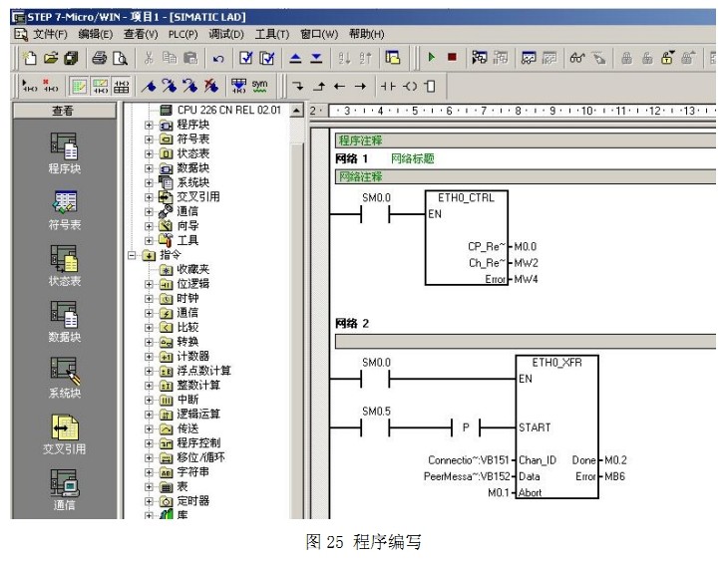This screenshot has width=728, height=562.
Task: Set PLC to RUN with green play icon
Action: tap(432, 57)
